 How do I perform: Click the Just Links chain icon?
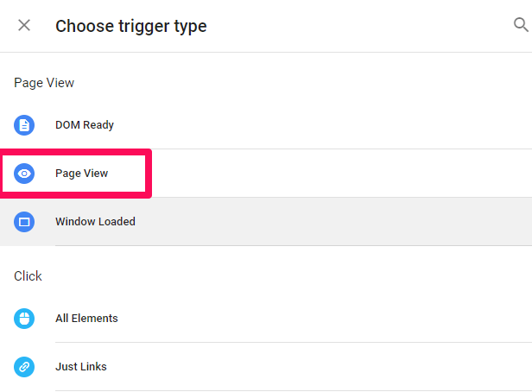pos(24,367)
